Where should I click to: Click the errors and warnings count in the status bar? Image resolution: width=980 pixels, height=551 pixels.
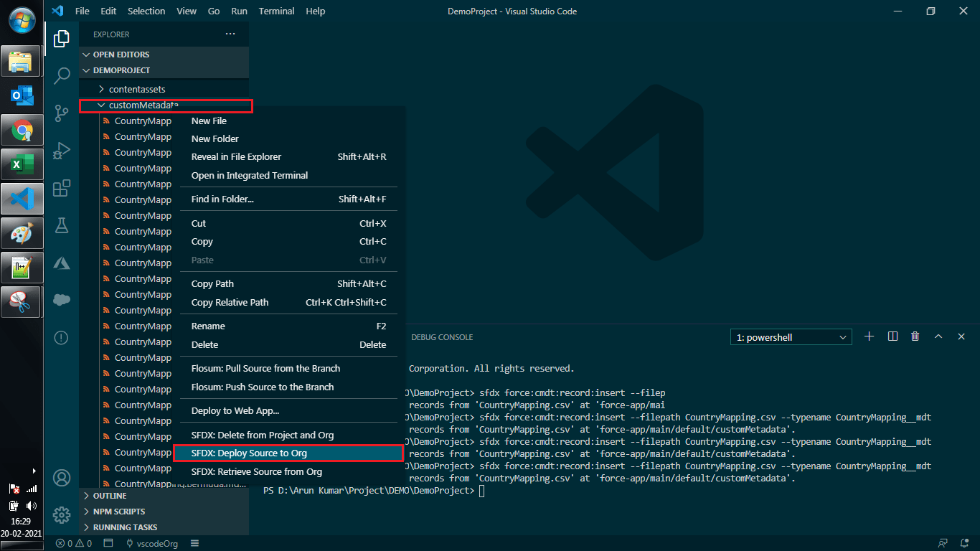[74, 543]
